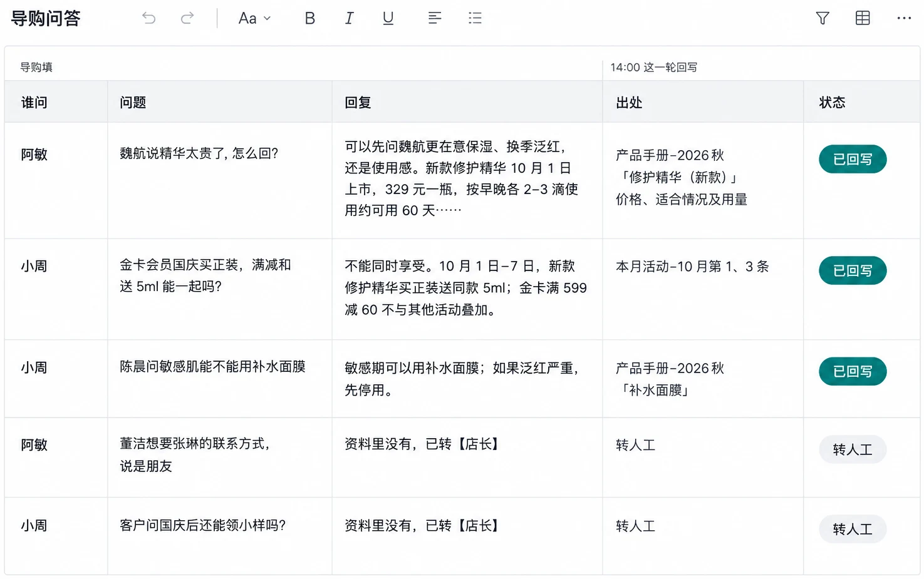Click 阿敏 in the 魏航 question row
The image size is (924, 579).
click(34, 154)
